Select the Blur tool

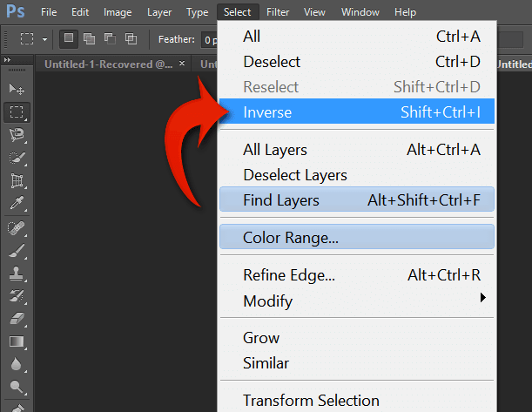(x=17, y=364)
